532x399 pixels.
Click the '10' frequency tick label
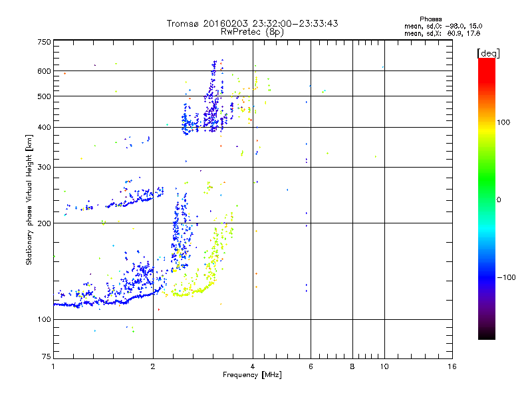(x=384, y=366)
